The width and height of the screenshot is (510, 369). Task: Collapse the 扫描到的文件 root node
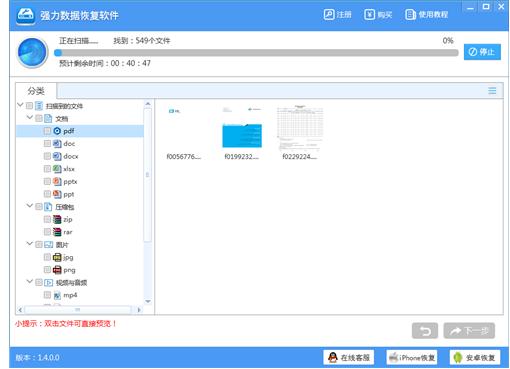(20, 105)
